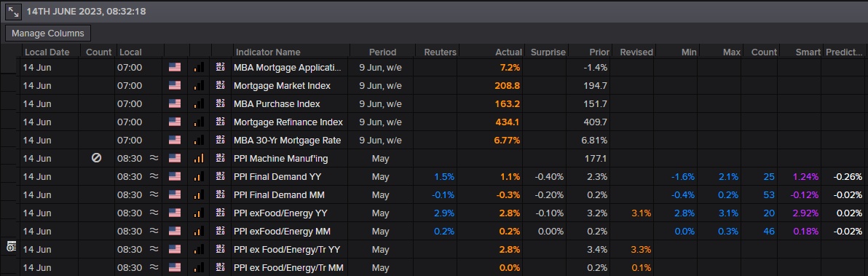The image size is (868, 276).
Task: Click the data-type icon on Mortgage Market Index row
Action: 221,86
